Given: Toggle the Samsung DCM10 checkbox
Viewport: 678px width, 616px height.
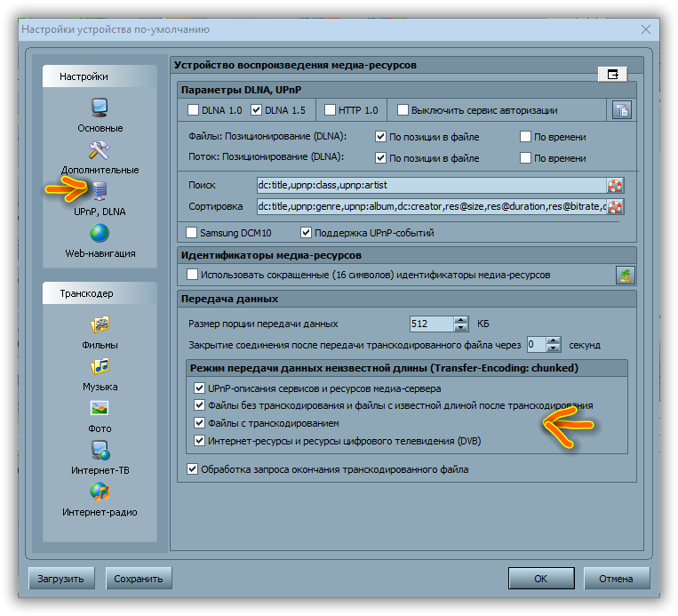Looking at the screenshot, I should tap(192, 233).
